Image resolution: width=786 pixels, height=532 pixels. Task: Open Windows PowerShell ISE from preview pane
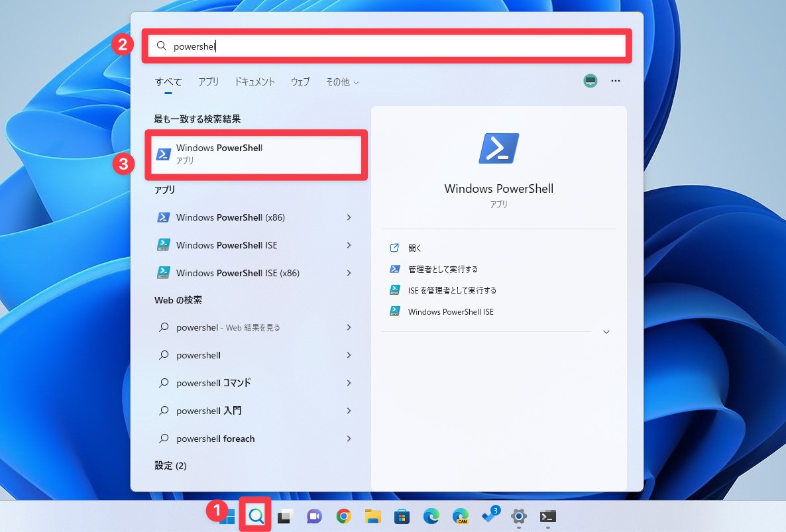point(441,312)
